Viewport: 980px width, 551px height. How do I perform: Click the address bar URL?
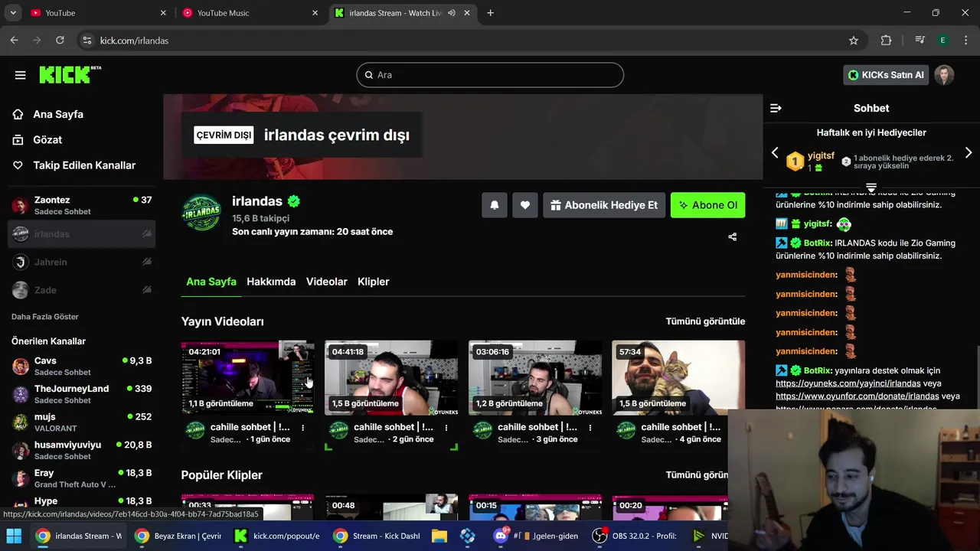[135, 41]
